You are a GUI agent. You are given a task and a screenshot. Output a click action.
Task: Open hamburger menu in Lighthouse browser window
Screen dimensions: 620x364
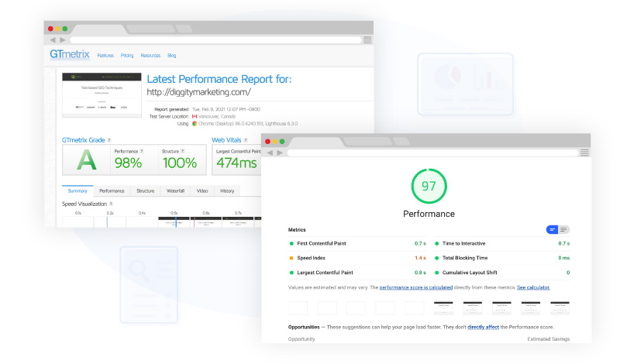584,153
